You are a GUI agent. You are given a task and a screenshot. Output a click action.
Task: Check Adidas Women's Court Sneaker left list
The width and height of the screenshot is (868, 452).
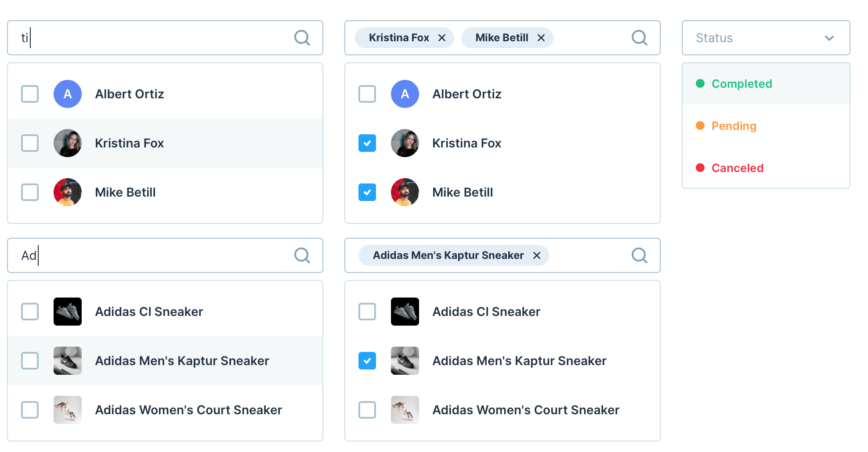(x=30, y=410)
